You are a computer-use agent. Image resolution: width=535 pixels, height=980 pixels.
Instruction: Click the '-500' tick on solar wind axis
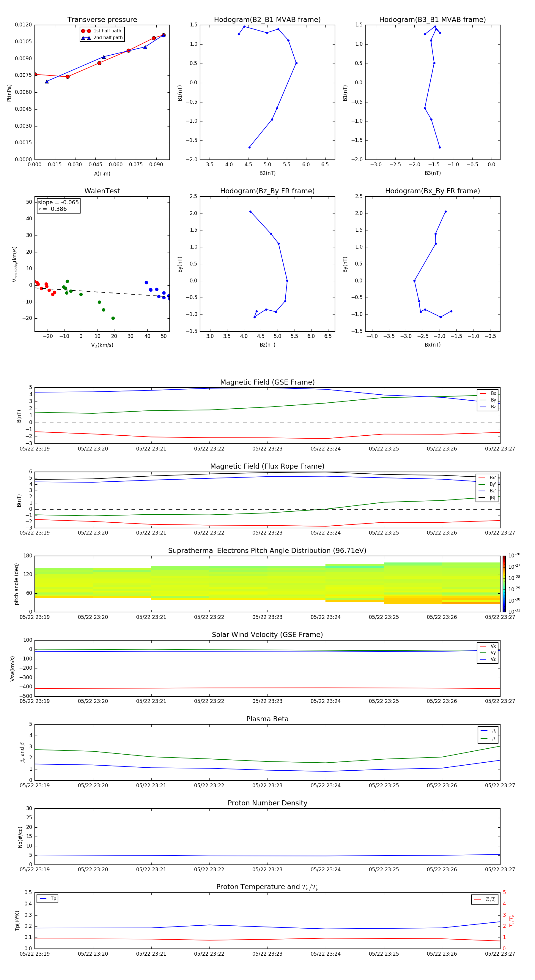[x=26, y=696]
